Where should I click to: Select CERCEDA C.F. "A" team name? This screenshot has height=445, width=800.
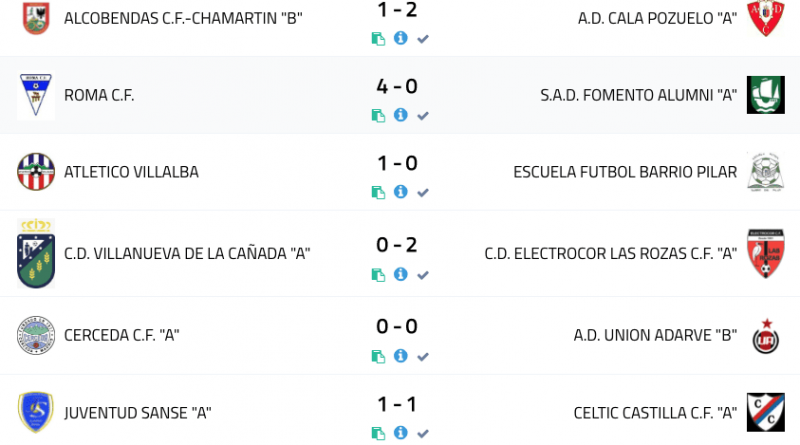[x=121, y=335]
